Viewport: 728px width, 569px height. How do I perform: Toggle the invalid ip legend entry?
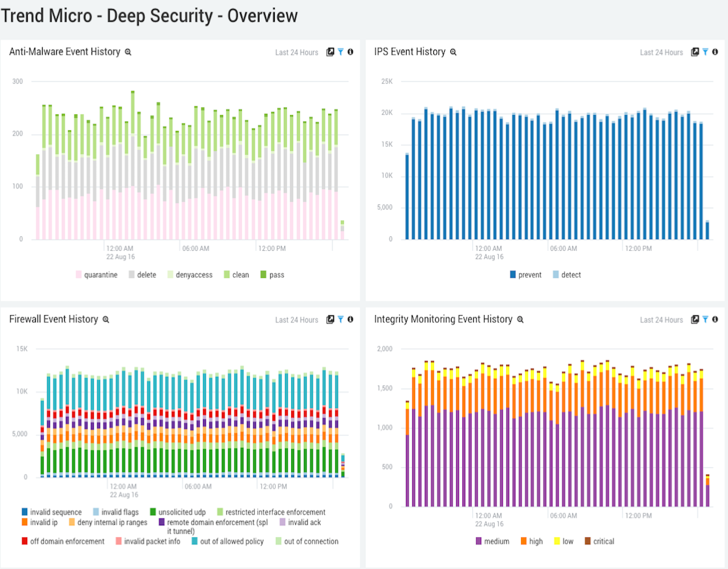point(40,522)
